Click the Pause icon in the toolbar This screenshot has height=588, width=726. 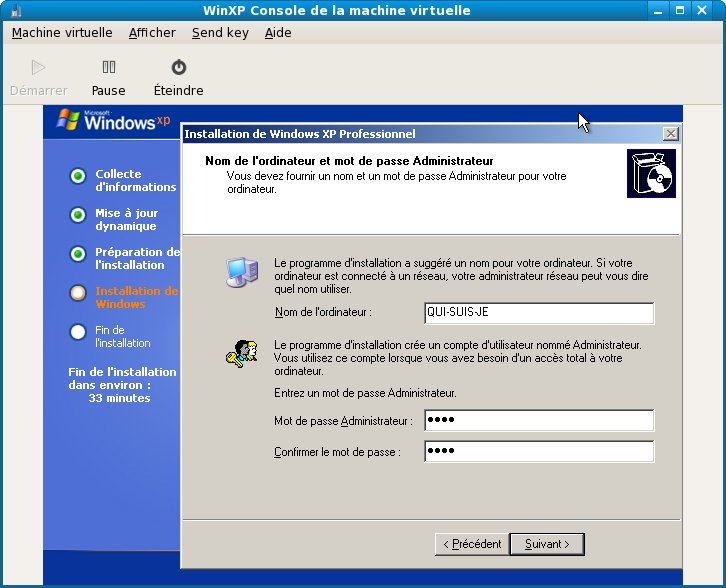click(108, 68)
